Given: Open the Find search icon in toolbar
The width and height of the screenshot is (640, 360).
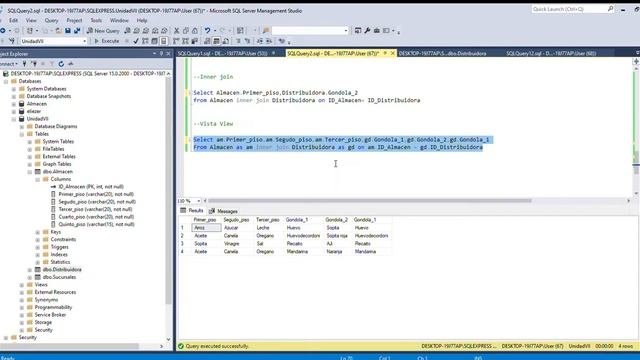Looking at the screenshot, I should tap(266, 31).
